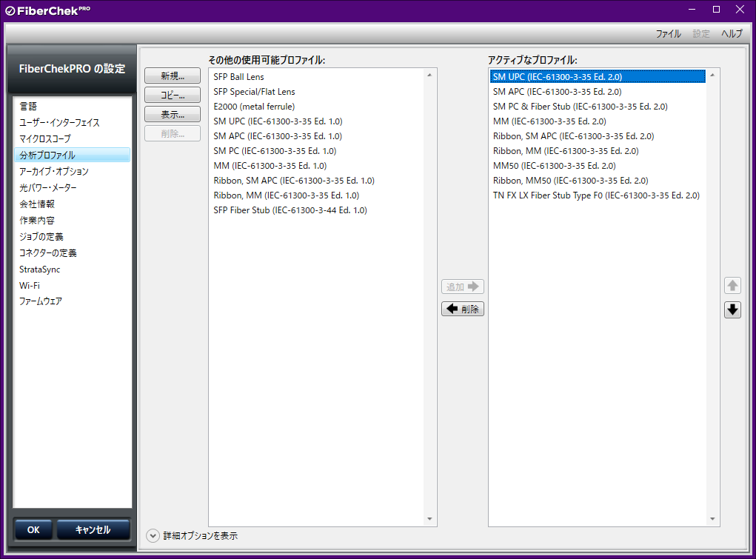Select ファームウェア settings category
Image resolution: width=756 pixels, height=559 pixels.
click(73, 301)
